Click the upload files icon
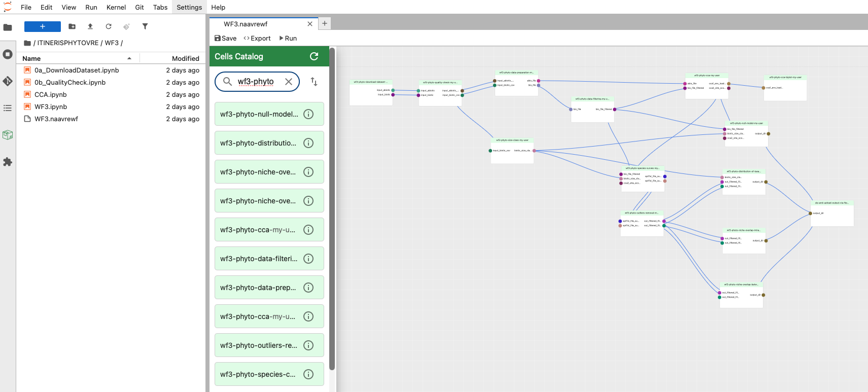Image resolution: width=868 pixels, height=392 pixels. click(x=90, y=26)
